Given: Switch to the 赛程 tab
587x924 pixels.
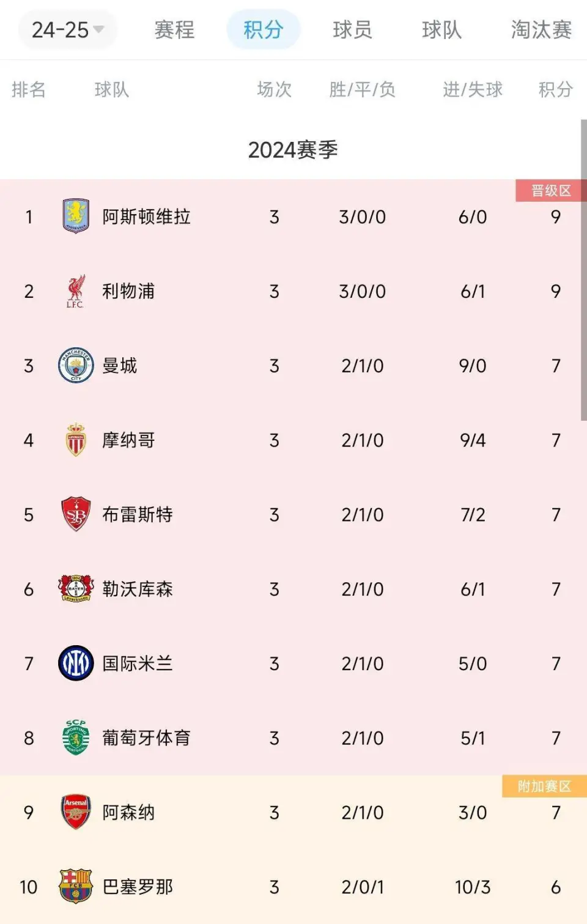Looking at the screenshot, I should [x=174, y=29].
